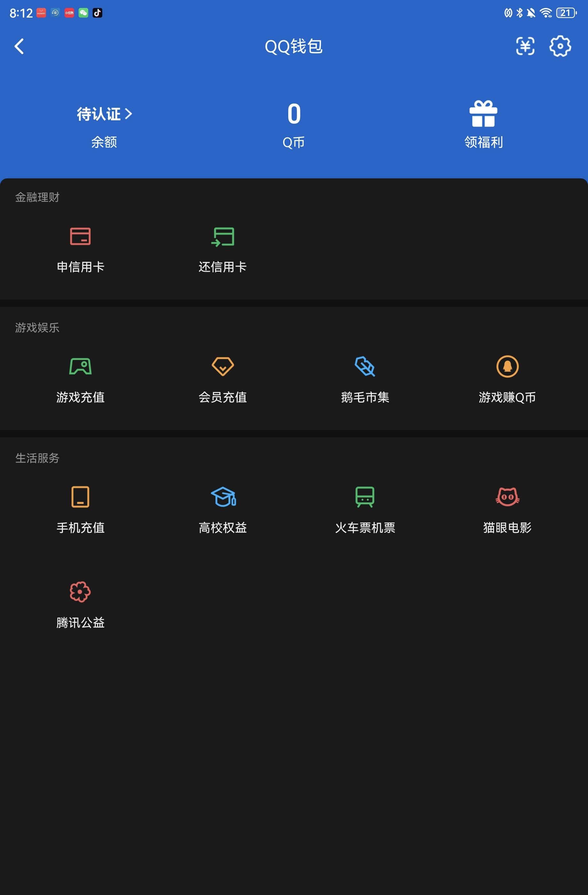Open 游戏充值 gamepad icon
The height and width of the screenshot is (895, 588).
pos(81,366)
